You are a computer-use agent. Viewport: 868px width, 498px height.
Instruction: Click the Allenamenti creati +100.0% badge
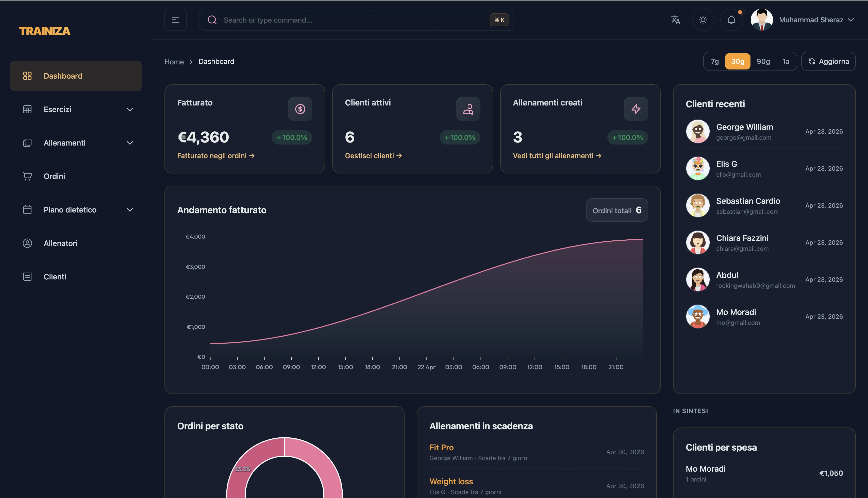click(x=627, y=137)
